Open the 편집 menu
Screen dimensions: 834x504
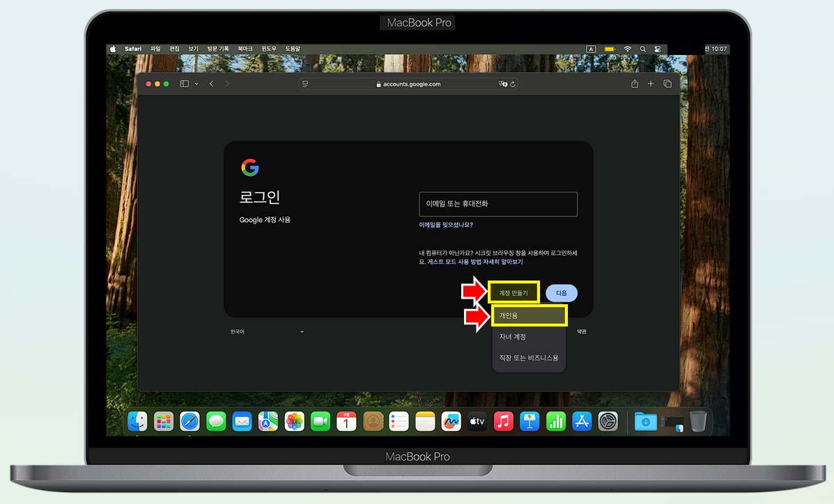[174, 49]
